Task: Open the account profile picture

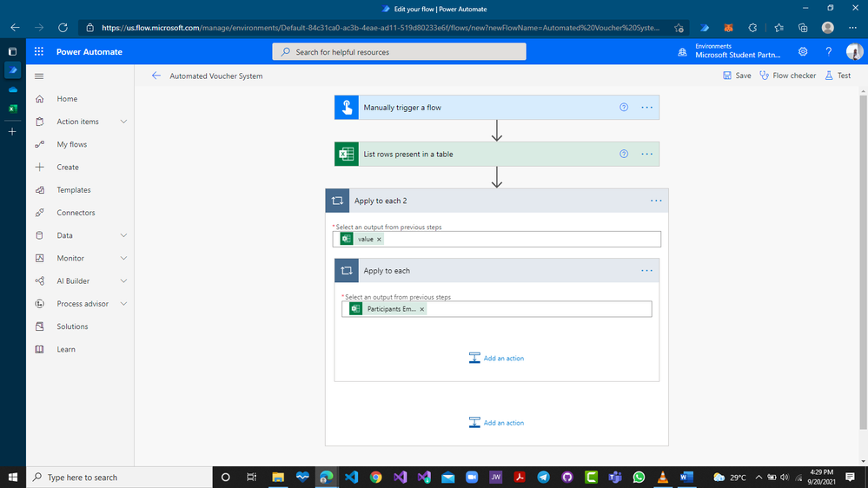Action: pyautogui.click(x=854, y=51)
